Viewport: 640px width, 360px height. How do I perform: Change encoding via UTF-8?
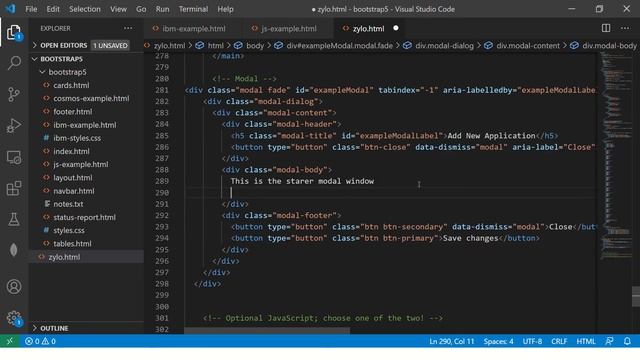(x=532, y=341)
